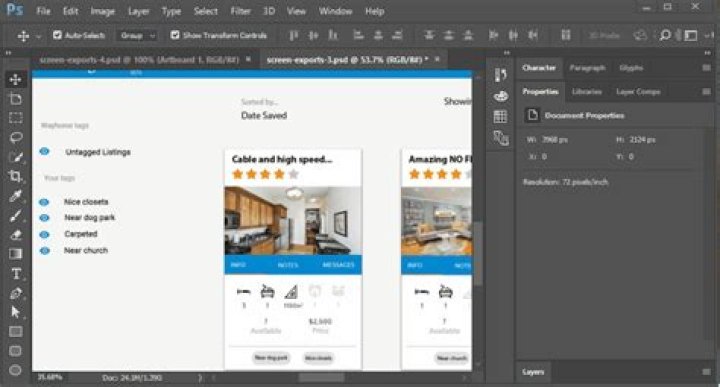720x387 pixels.
Task: Open the status bar Doc info arrow
Action: (200, 378)
